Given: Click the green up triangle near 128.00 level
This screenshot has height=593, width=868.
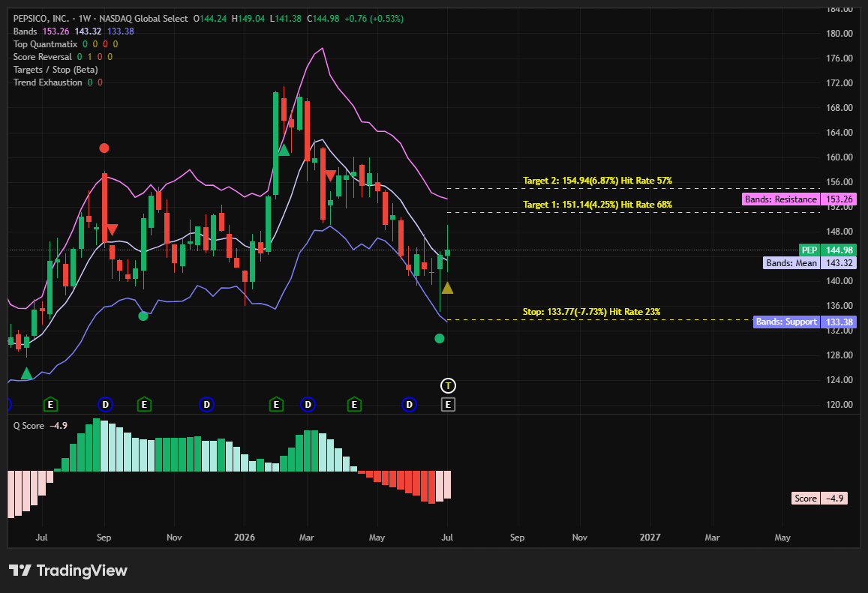Looking at the screenshot, I should pyautogui.click(x=26, y=373).
